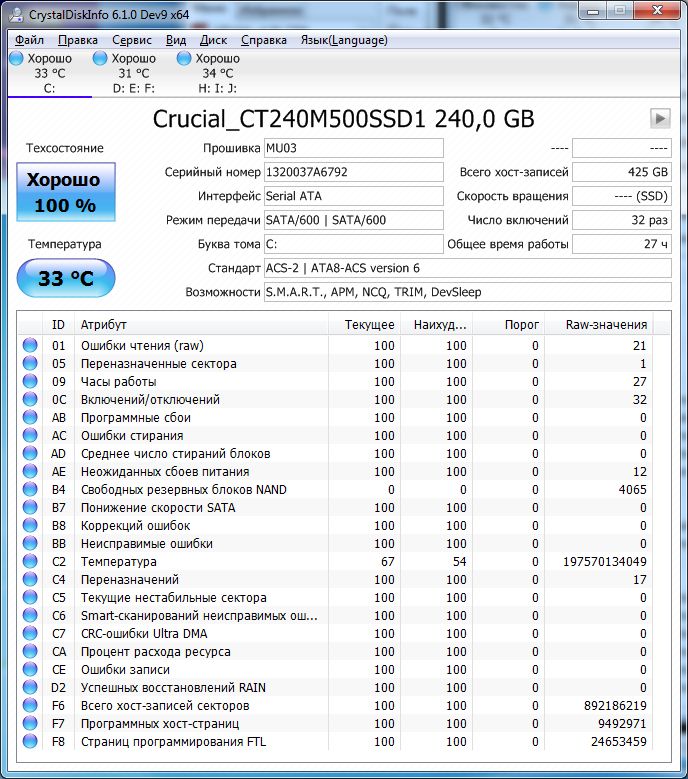Click the status orb for attribute AE
688x779 pixels.
coord(30,471)
